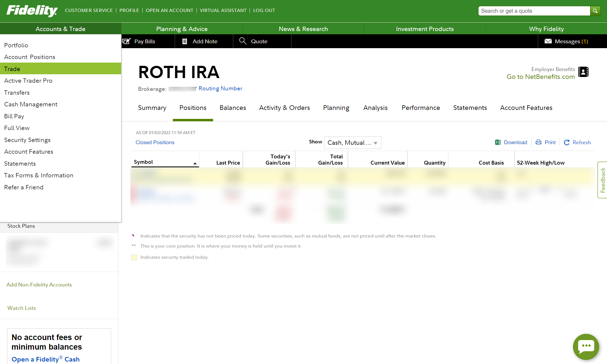The height and width of the screenshot is (364, 607).
Task: Open News & Research menu
Action: 303,29
